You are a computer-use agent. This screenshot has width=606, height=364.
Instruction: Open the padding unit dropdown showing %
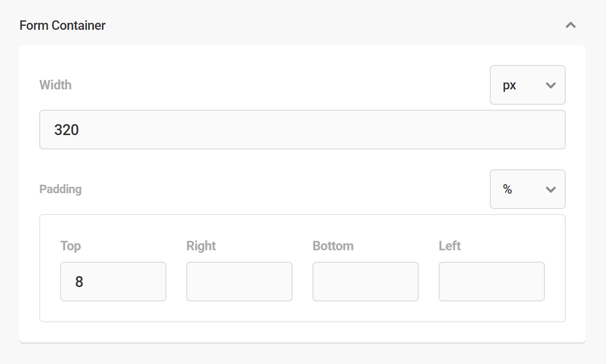click(528, 189)
